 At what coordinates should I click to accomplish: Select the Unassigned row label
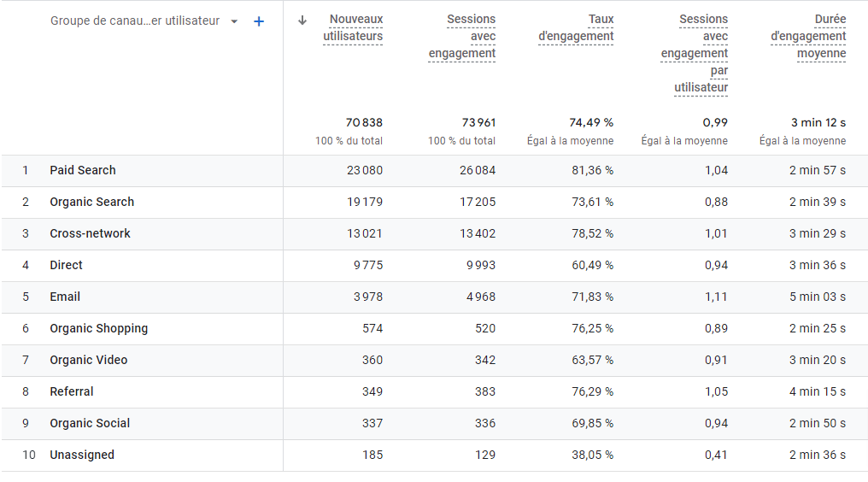(82, 455)
